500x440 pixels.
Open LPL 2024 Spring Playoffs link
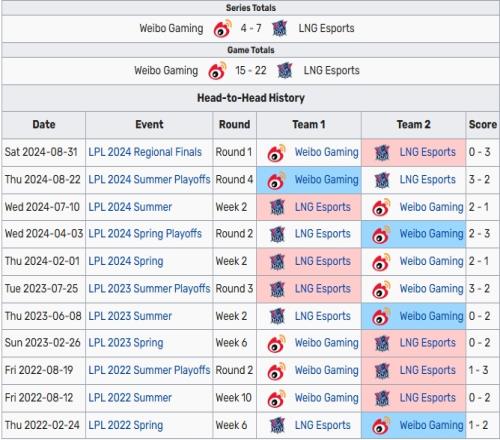[145, 234]
